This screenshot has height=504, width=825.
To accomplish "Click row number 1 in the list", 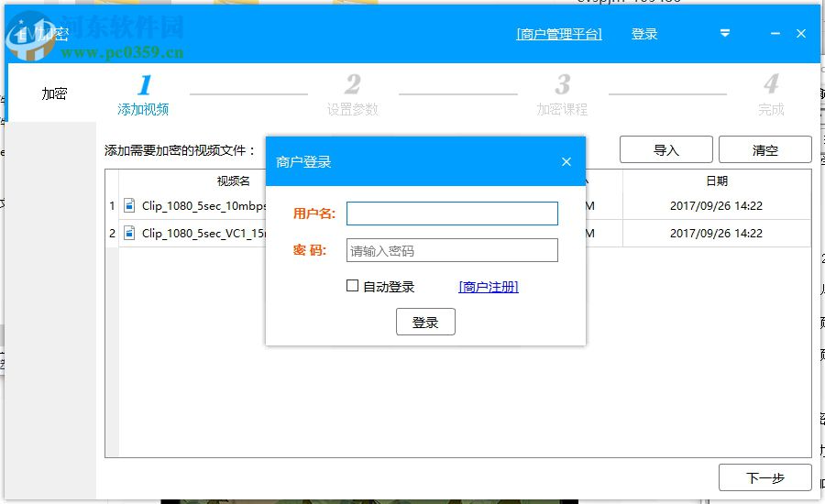I will click(112, 205).
